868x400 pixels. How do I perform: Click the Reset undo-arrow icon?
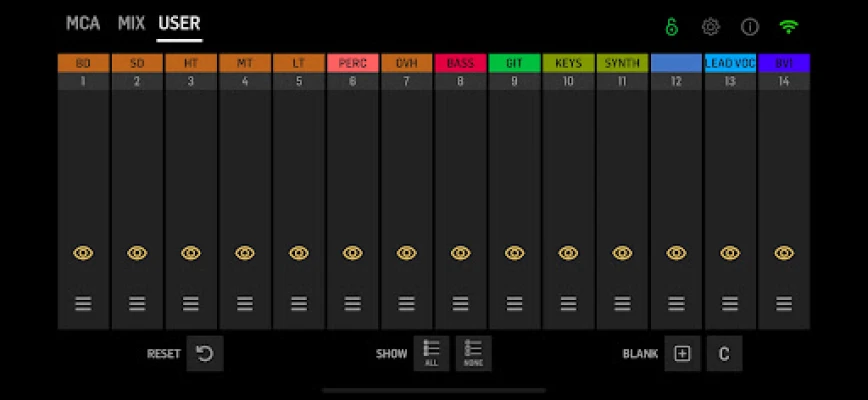coord(204,353)
